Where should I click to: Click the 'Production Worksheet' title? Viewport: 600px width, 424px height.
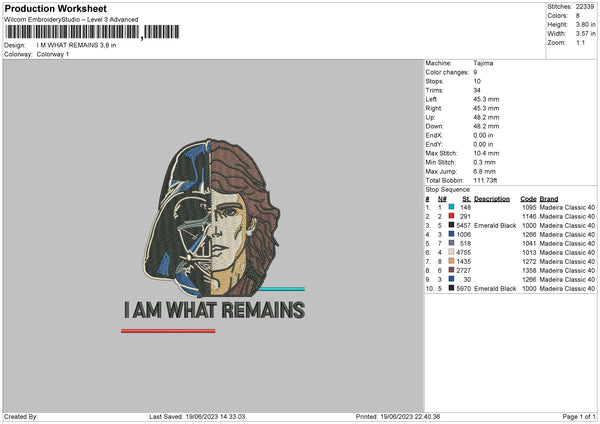tap(56, 8)
